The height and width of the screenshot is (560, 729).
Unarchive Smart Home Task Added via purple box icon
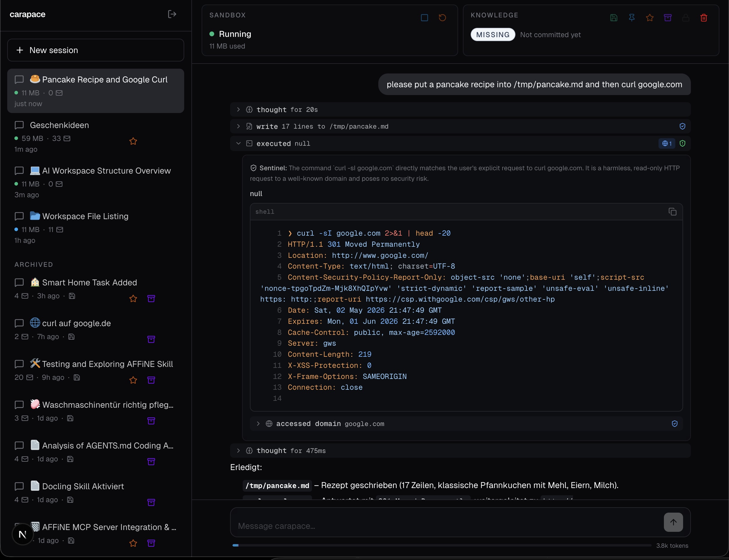151,299
